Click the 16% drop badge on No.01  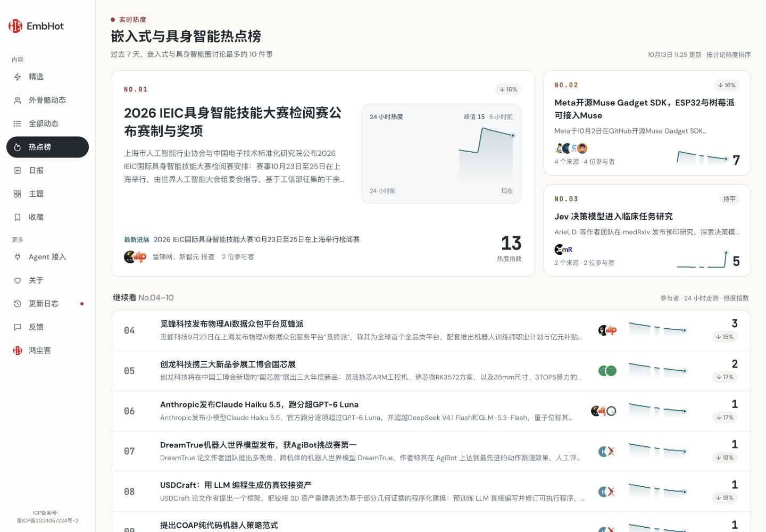click(509, 89)
